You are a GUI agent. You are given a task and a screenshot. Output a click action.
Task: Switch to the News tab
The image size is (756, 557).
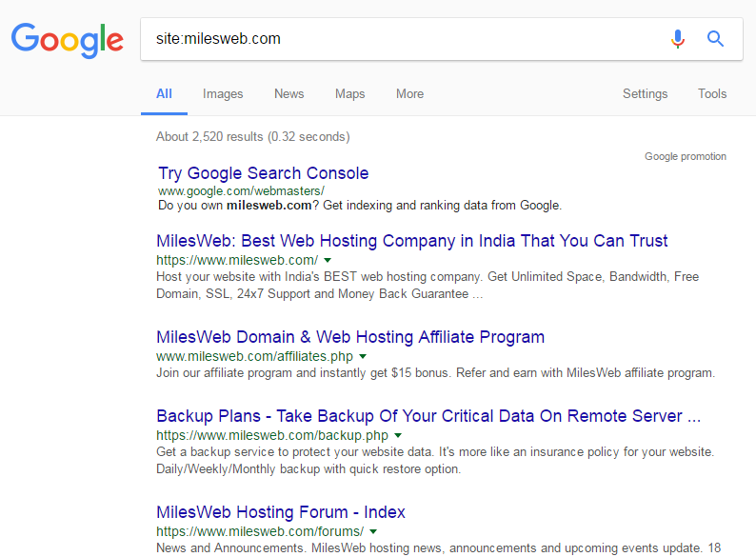coord(288,93)
